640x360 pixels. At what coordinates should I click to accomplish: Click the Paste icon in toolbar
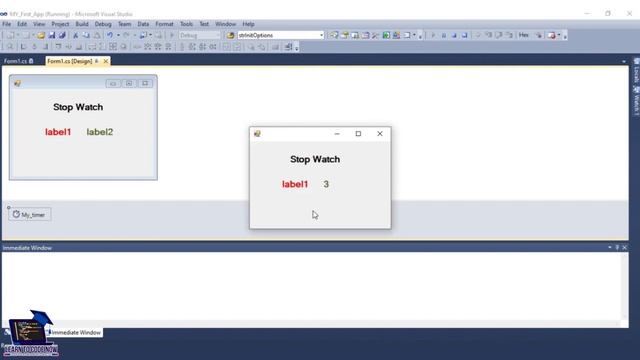[x=97, y=36]
